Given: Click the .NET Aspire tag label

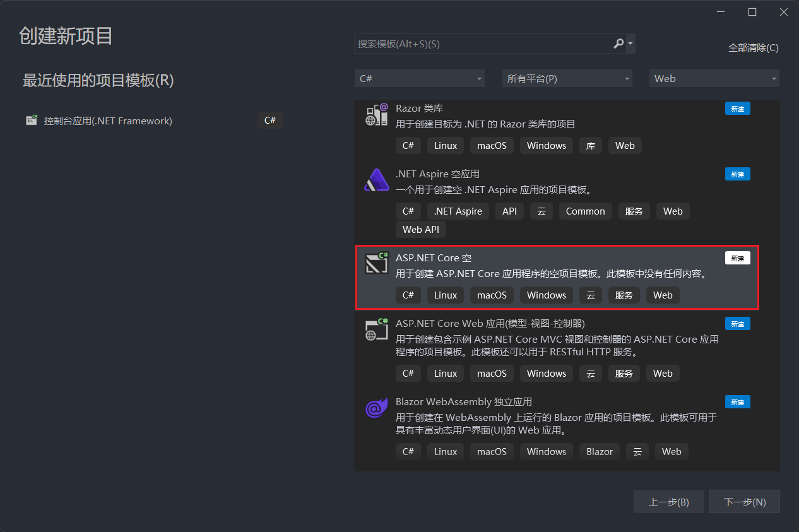Looking at the screenshot, I should 458,211.
